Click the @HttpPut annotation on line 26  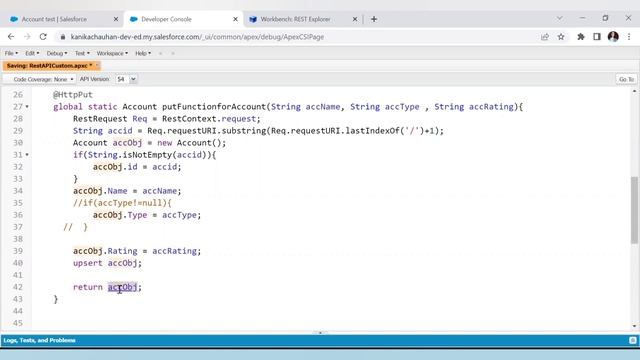[73, 95]
